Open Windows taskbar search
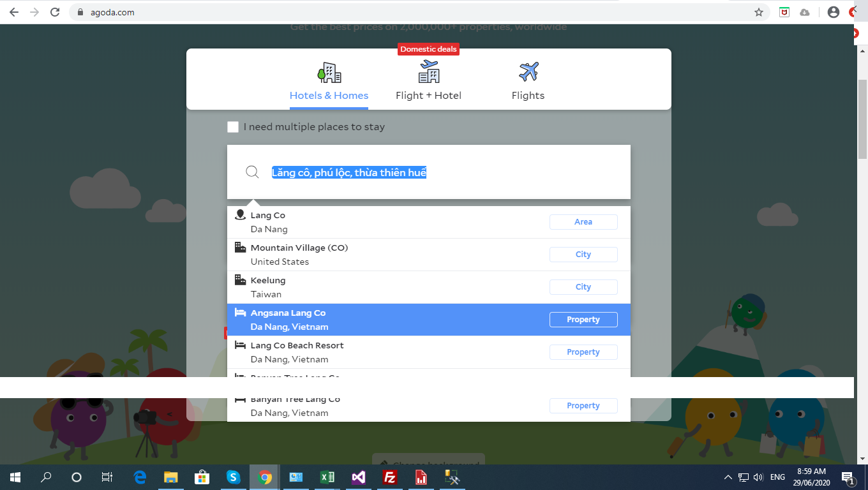This screenshot has height=490, width=868. (46, 477)
